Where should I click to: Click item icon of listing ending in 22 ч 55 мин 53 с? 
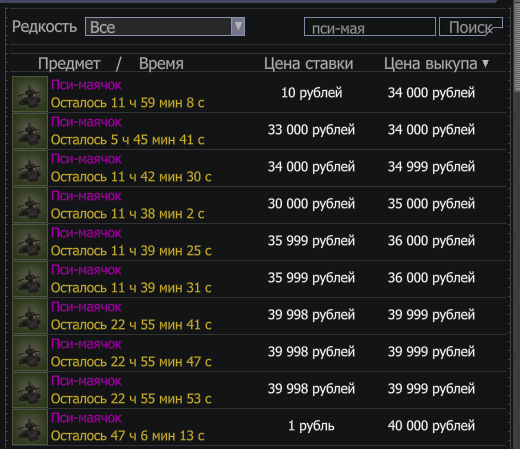[30, 390]
